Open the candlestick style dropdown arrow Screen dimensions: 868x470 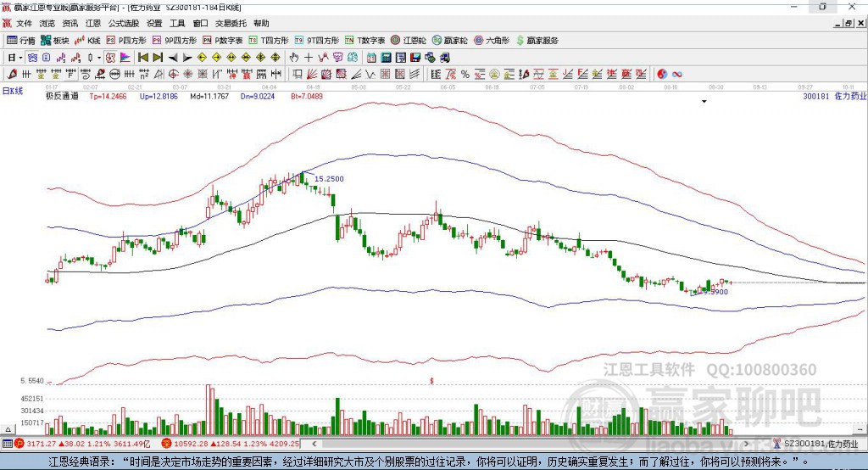tap(99, 58)
